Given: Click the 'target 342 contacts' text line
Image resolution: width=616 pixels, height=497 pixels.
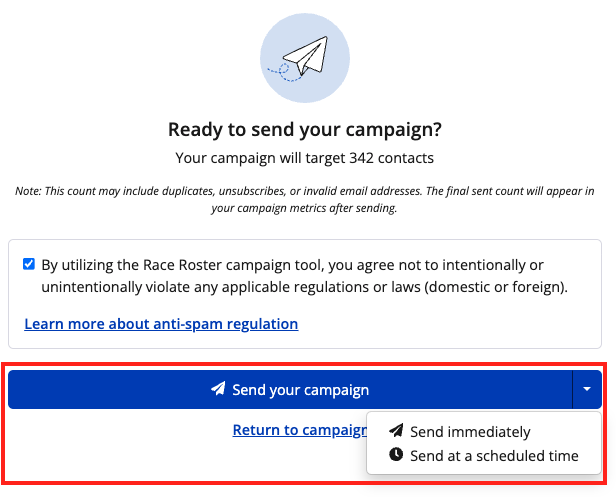Looking at the screenshot, I should [x=304, y=158].
